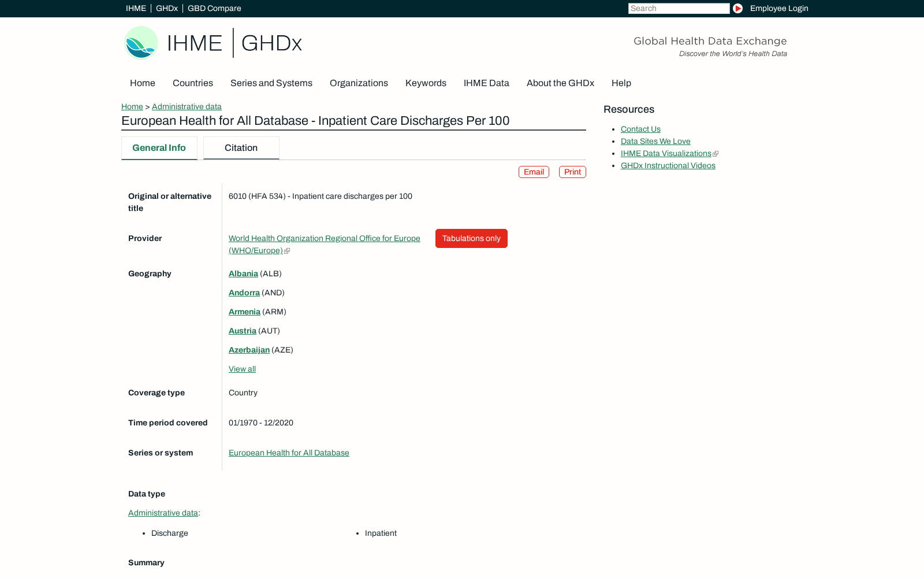This screenshot has width=924, height=578.
Task: Click the Discharge list item
Action: [170, 533]
